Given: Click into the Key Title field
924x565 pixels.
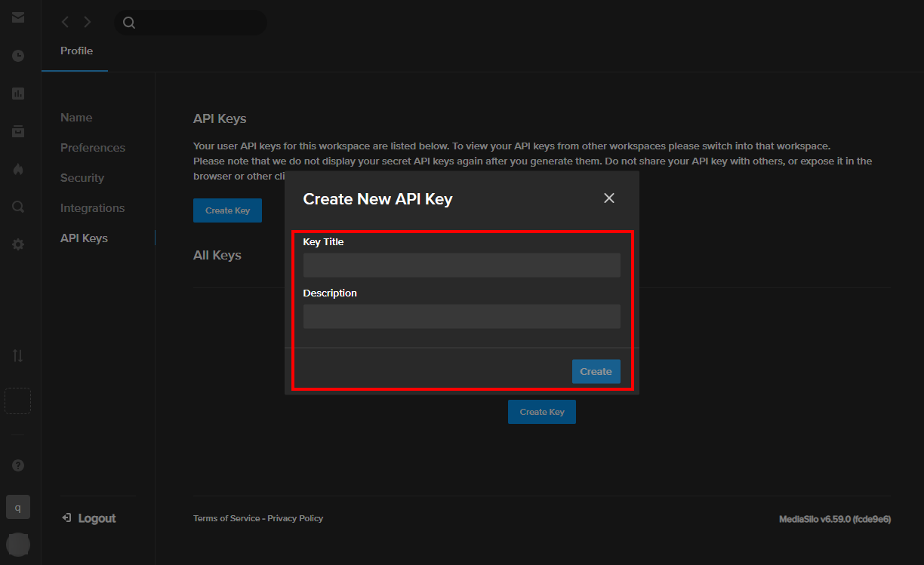Looking at the screenshot, I should click(461, 265).
